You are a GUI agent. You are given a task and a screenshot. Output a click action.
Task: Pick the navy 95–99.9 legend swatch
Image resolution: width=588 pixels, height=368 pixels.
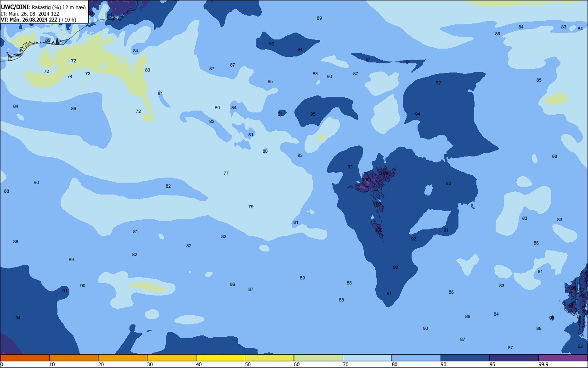click(x=514, y=357)
